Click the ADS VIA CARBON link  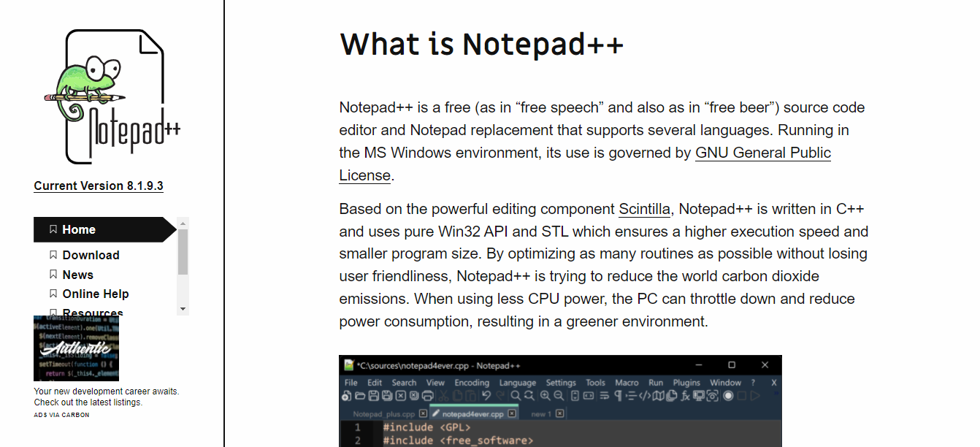(x=61, y=415)
